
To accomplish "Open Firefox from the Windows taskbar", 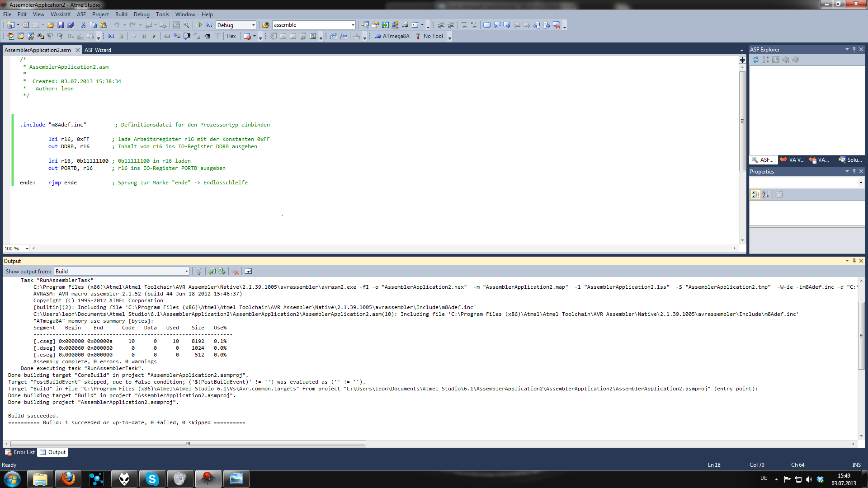I will pyautogui.click(x=68, y=479).
